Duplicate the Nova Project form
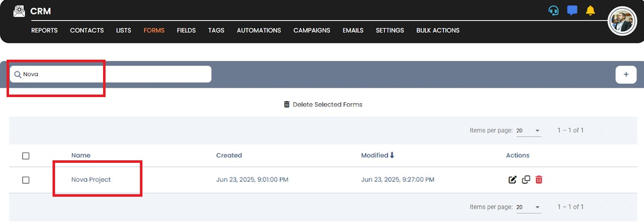The height and width of the screenshot is (222, 644). 526,180
